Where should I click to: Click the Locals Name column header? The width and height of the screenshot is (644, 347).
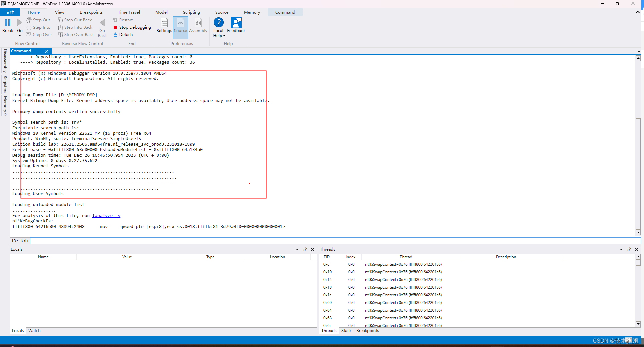coord(43,257)
